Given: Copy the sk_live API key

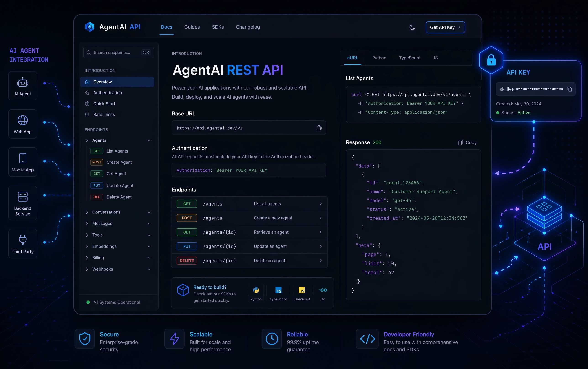Looking at the screenshot, I should coord(570,89).
